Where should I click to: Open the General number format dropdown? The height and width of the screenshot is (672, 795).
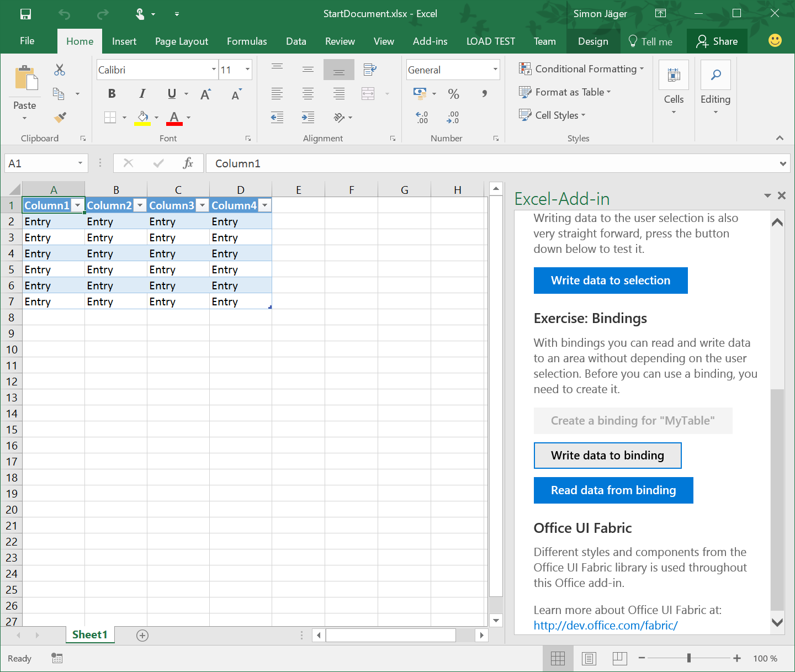click(x=495, y=70)
